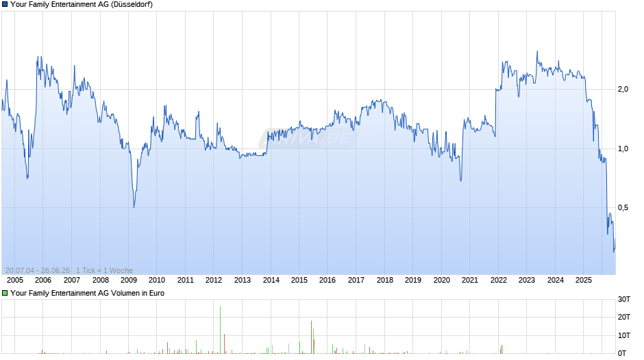Click the 2015 year label on the axis
This screenshot has height=360, width=644.
point(299,280)
